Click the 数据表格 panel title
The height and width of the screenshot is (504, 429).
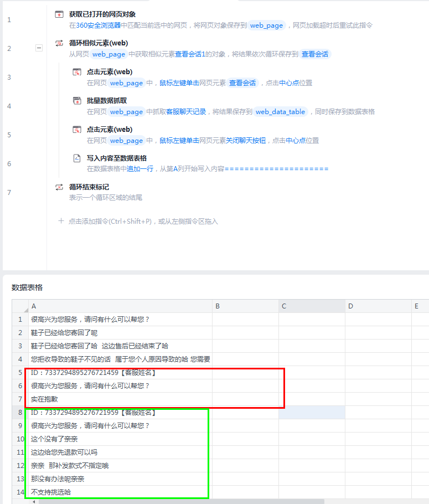click(x=27, y=287)
